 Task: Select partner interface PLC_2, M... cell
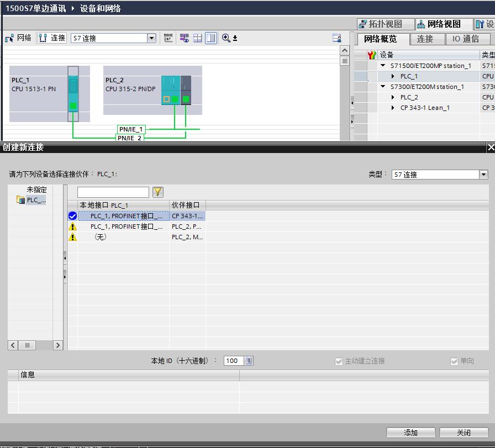tap(187, 237)
